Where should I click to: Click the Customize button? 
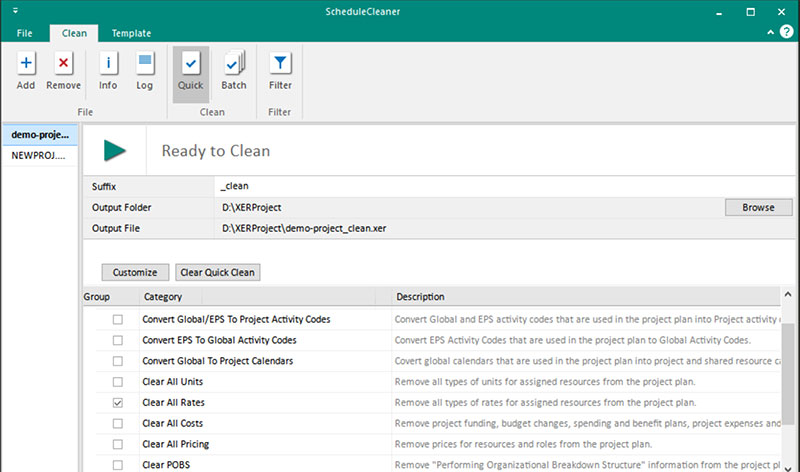click(135, 272)
